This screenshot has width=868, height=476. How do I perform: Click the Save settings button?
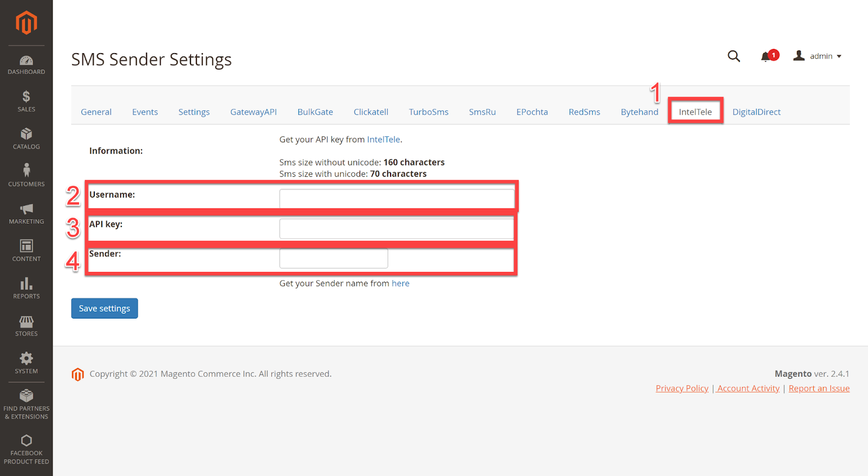coord(104,308)
